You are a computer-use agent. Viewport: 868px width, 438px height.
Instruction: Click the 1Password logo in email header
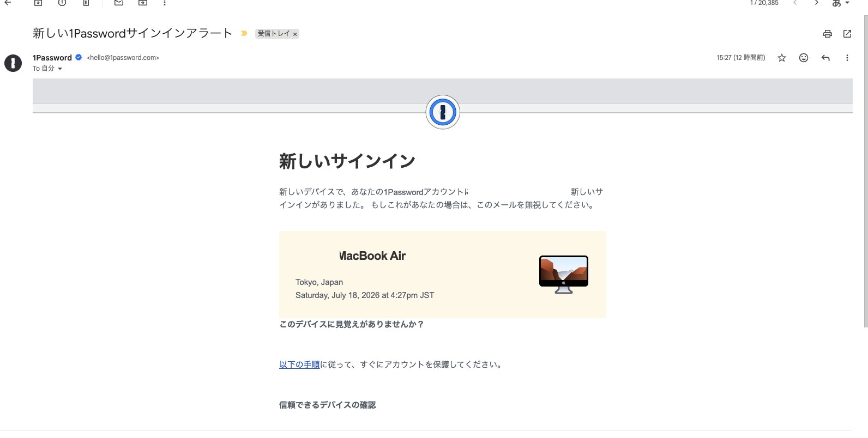point(443,112)
